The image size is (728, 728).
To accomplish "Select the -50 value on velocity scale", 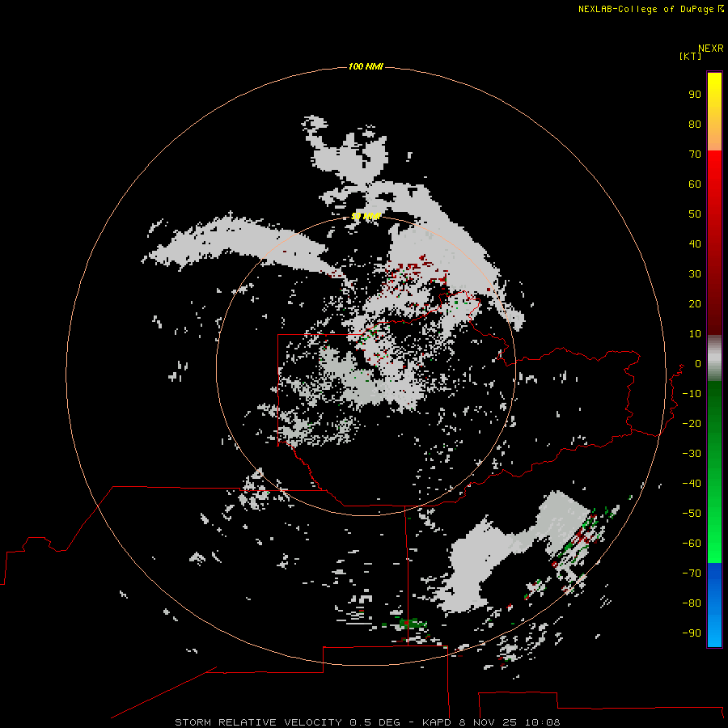I will tap(692, 514).
